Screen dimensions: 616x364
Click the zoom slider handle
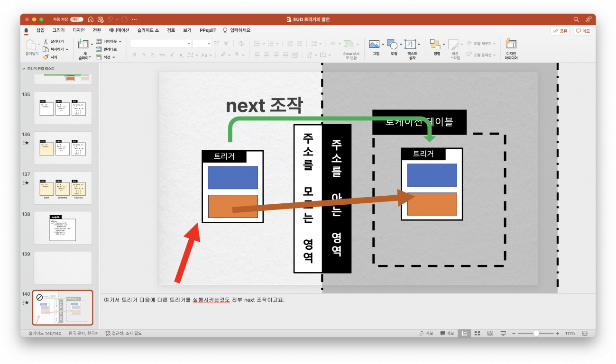[536, 333]
